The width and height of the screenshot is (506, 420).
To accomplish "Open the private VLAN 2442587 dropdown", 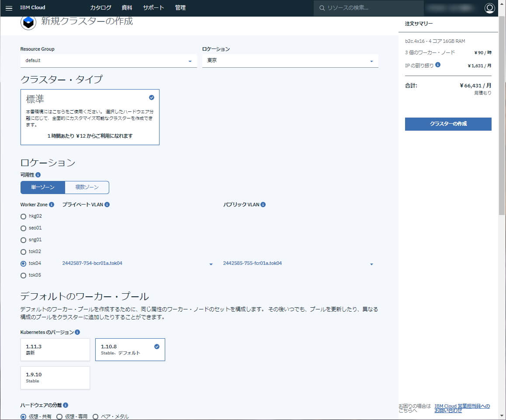I will (x=138, y=264).
